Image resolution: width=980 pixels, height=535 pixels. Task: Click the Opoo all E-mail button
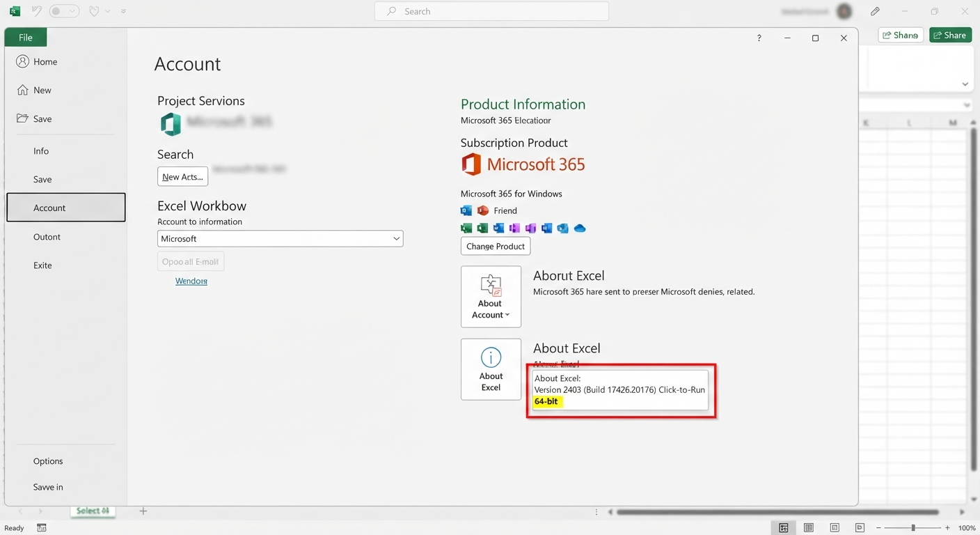[x=191, y=262]
